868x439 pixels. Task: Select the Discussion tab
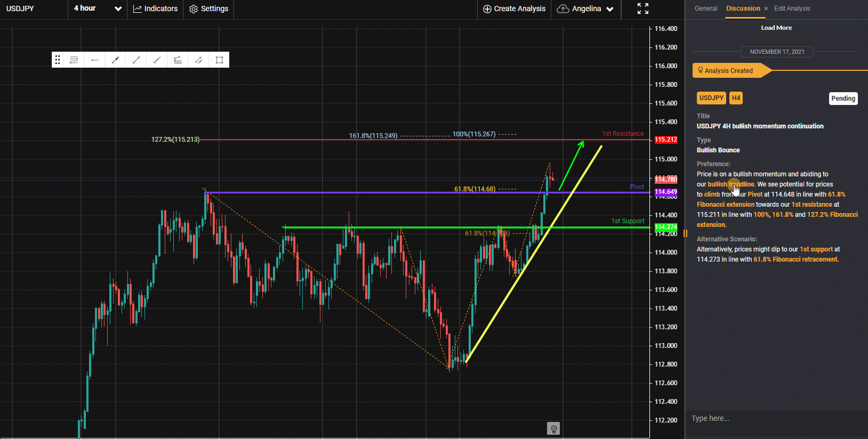point(743,9)
